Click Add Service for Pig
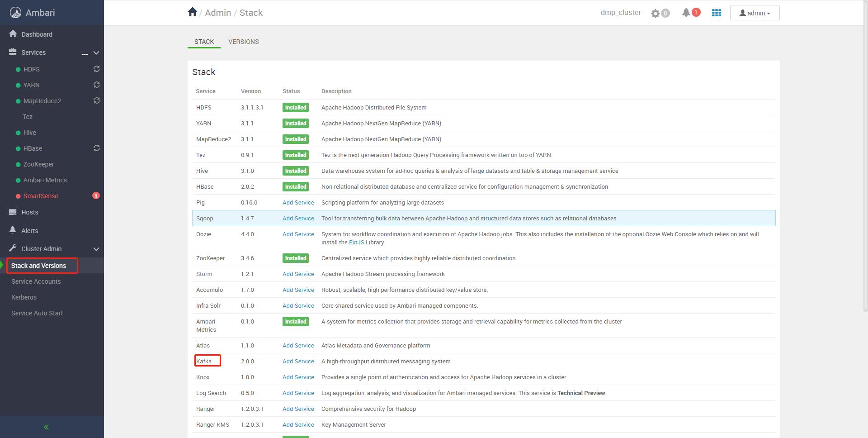 (x=298, y=202)
